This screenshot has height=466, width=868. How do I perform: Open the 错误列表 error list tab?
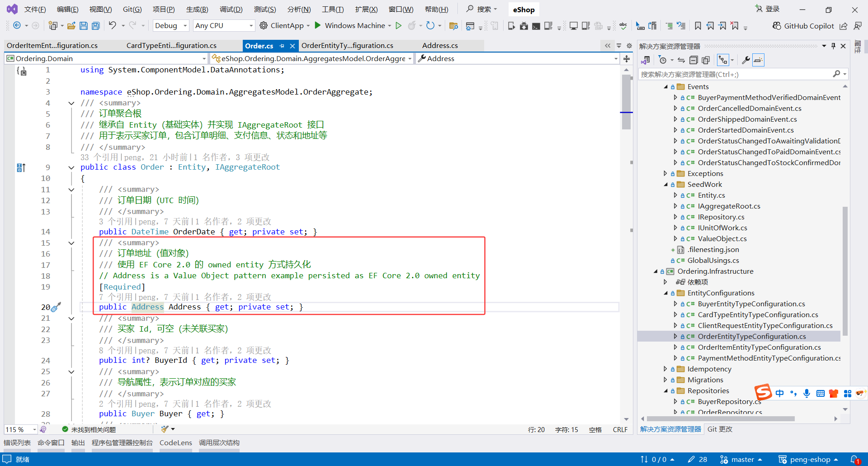tap(17, 443)
